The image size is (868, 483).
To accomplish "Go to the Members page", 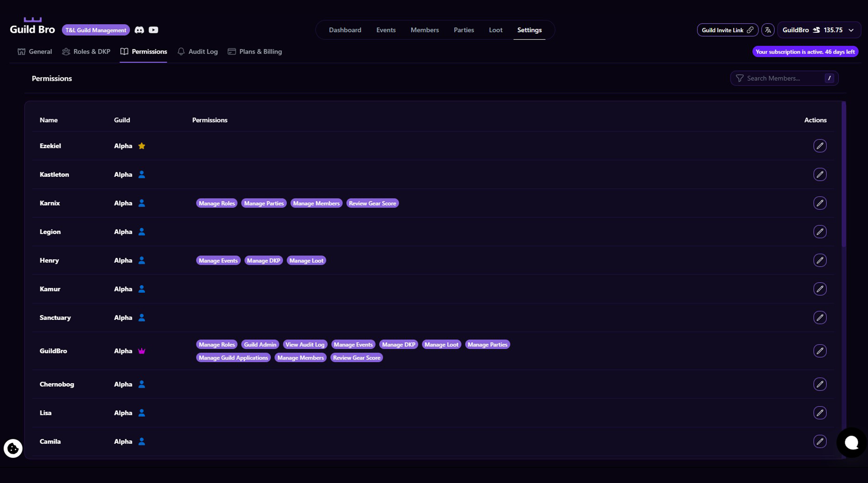I will [x=425, y=30].
